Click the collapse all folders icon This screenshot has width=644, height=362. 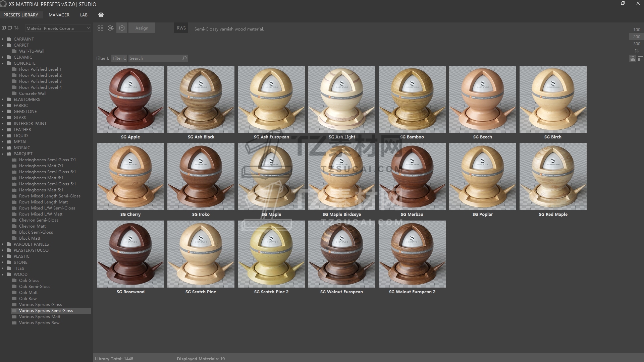click(x=10, y=28)
